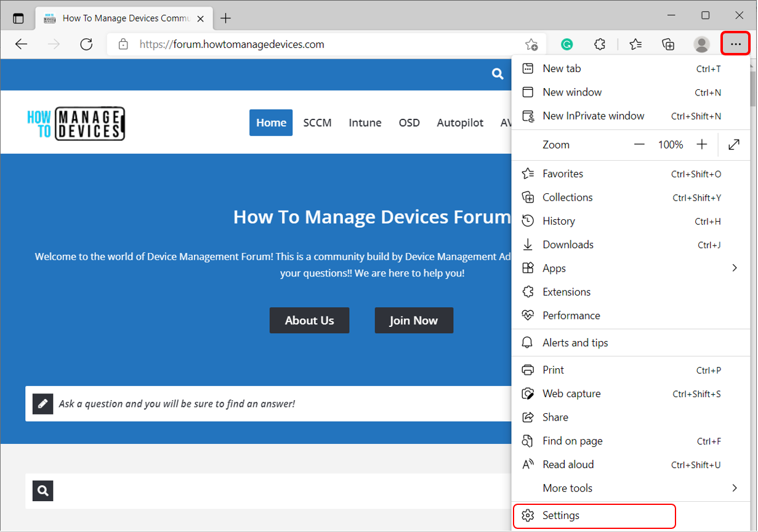Open the Extensions puzzle icon in toolbar
This screenshot has height=532, width=758.
click(x=600, y=44)
